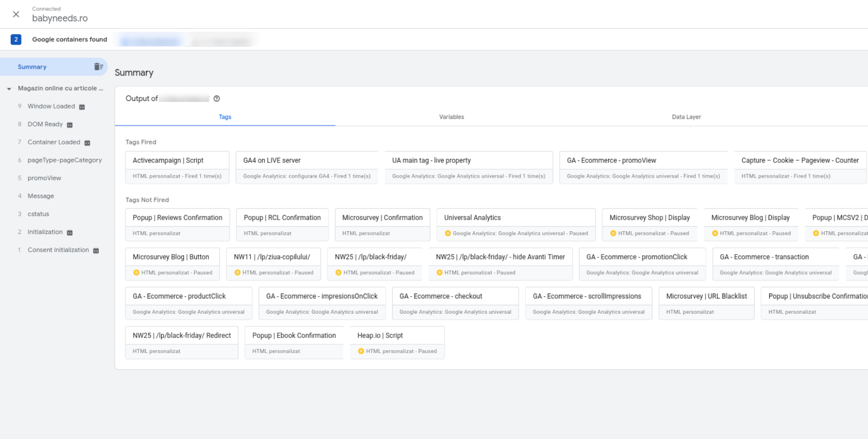868x439 pixels.
Task: Open the GA - Ecommerce - scrollImpressions card
Action: click(x=589, y=304)
